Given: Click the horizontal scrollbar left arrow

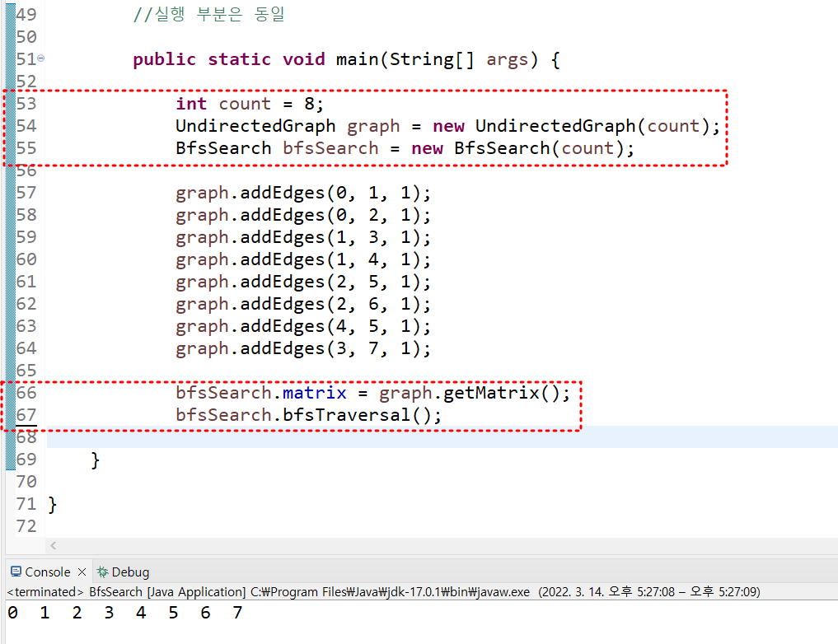Looking at the screenshot, I should pos(53,545).
